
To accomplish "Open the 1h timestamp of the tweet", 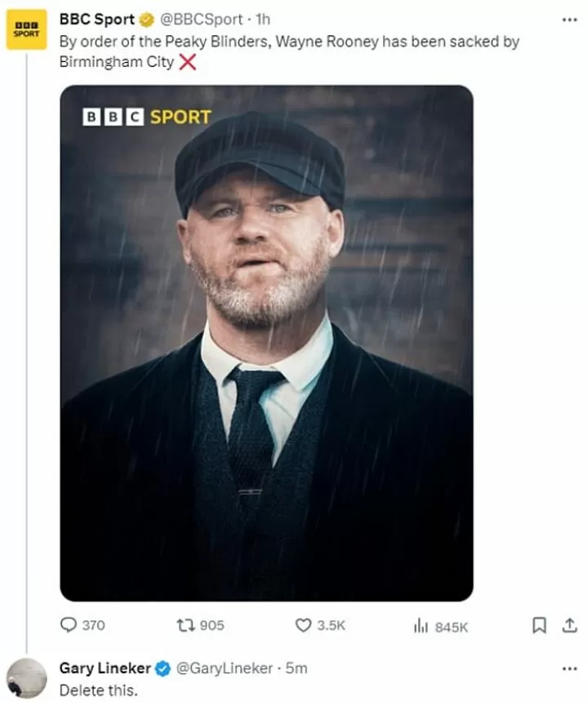I will click(x=262, y=20).
